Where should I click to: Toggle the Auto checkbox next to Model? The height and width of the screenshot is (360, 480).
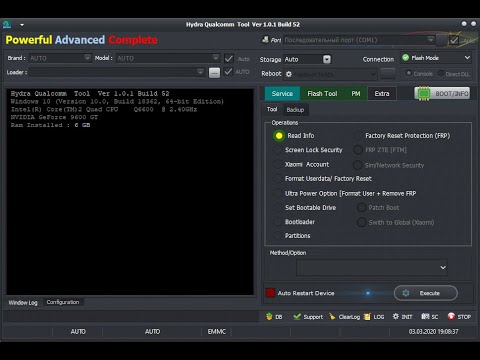coord(229,59)
